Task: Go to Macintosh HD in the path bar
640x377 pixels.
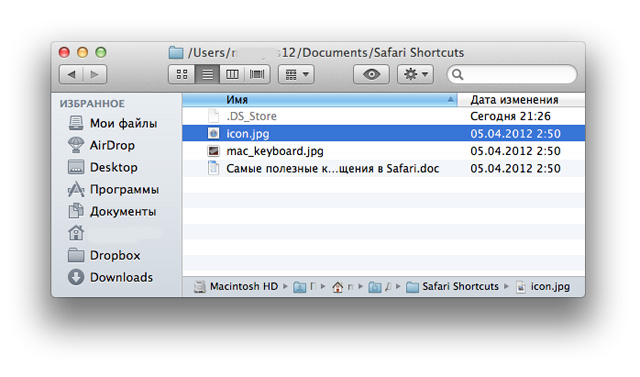Action: coord(236,286)
